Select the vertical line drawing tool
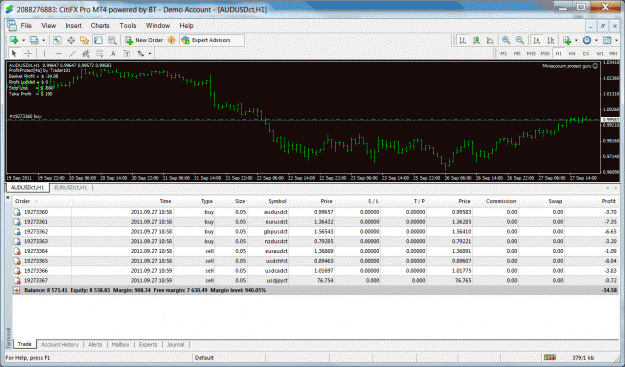The width and height of the screenshot is (625, 367). [44, 53]
